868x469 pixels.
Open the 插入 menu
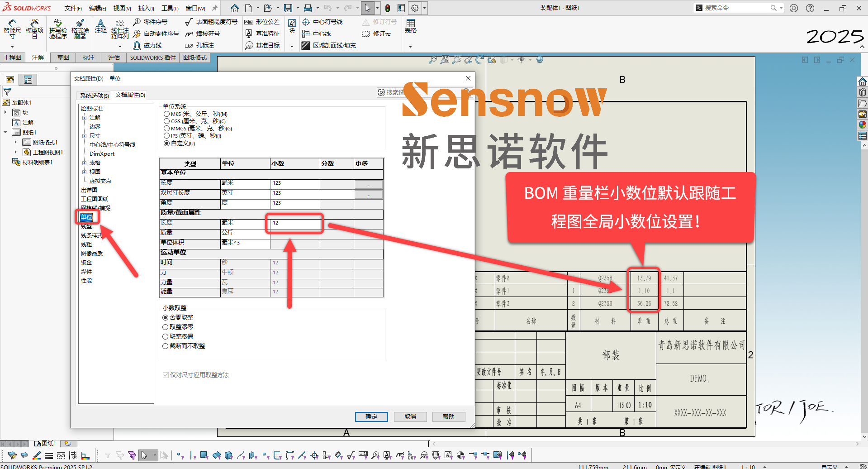[x=146, y=8]
